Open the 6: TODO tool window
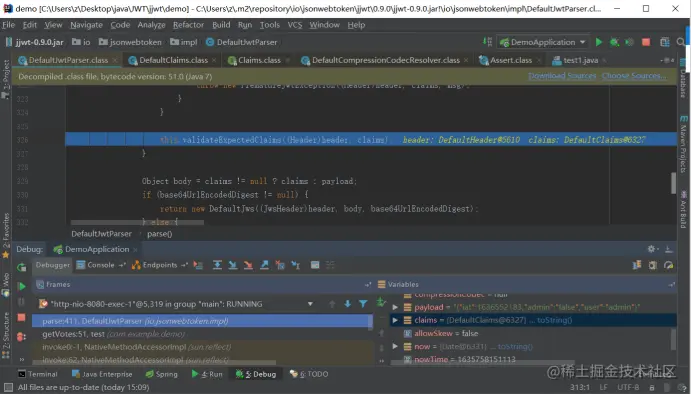Screen dimensions: 691x394 [x=309, y=374]
